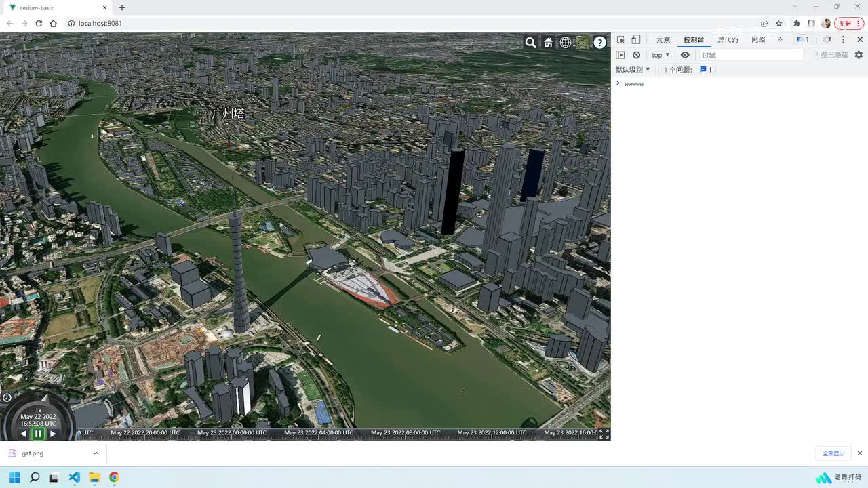Image resolution: width=868 pixels, height=488 pixels.
Task: Switch to the 元素 DevTools tab
Action: point(663,39)
